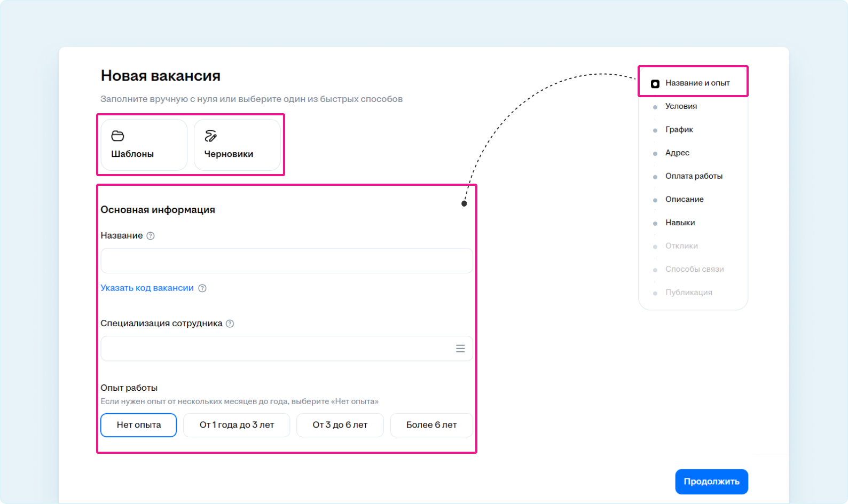Click the Название и опыт step marker icon

click(655, 84)
